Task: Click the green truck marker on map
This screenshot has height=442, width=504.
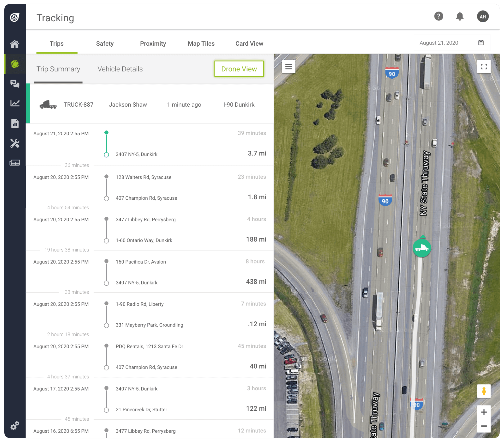Action: point(422,248)
